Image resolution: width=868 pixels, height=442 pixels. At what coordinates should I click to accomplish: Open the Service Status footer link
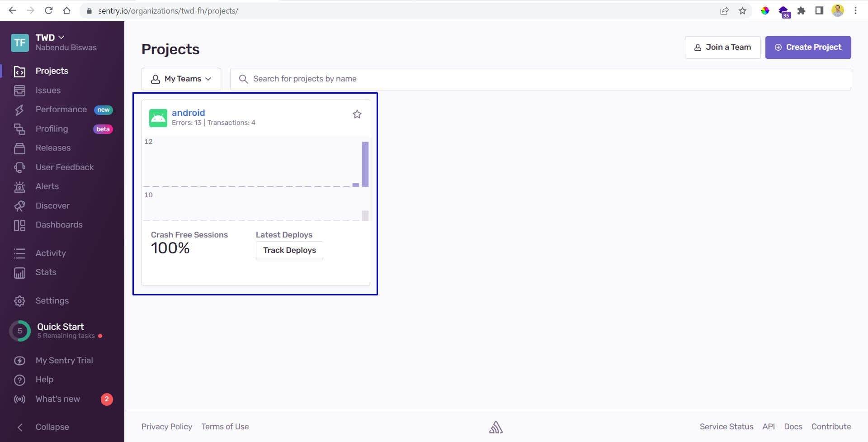726,427
